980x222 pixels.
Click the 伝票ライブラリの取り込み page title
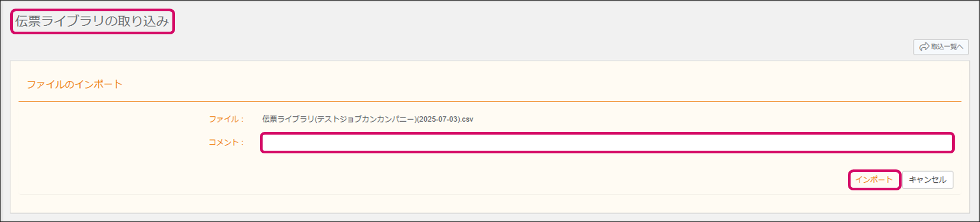[92, 21]
